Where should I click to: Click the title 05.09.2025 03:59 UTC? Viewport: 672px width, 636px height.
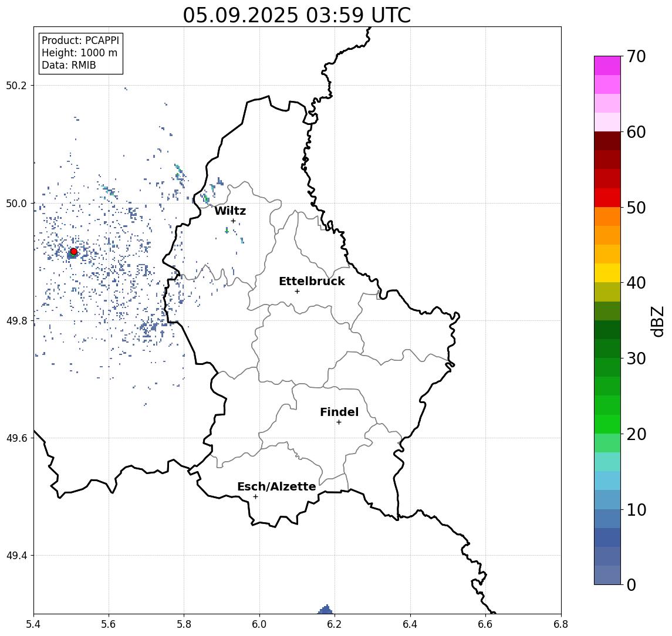297,15
